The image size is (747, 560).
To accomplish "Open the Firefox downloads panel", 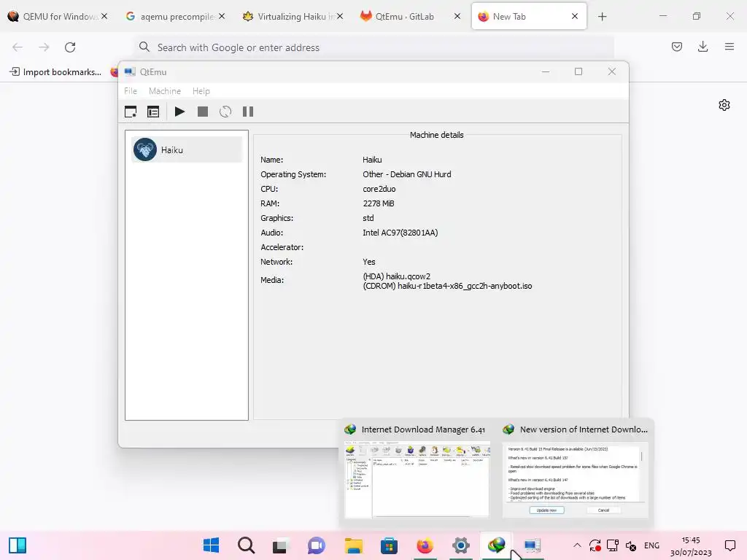I will 703,47.
